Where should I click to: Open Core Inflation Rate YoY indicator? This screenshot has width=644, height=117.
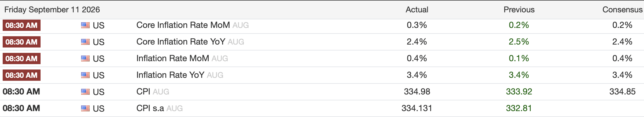181,42
